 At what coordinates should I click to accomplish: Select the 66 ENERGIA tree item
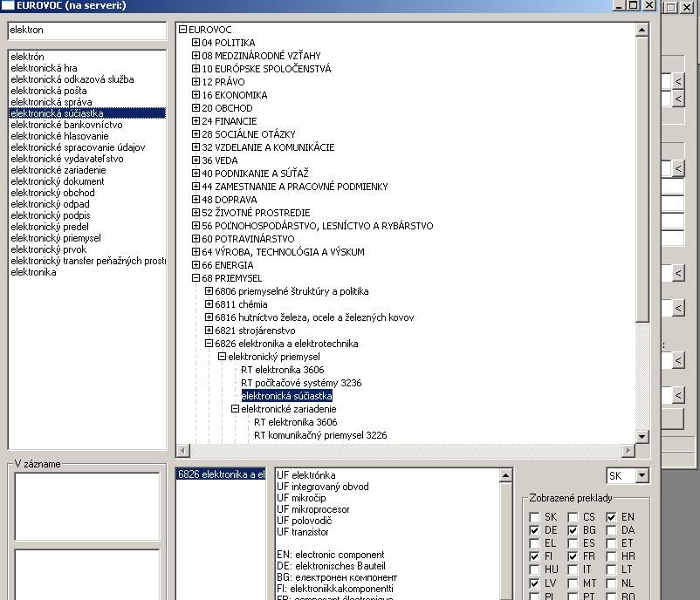(227, 265)
